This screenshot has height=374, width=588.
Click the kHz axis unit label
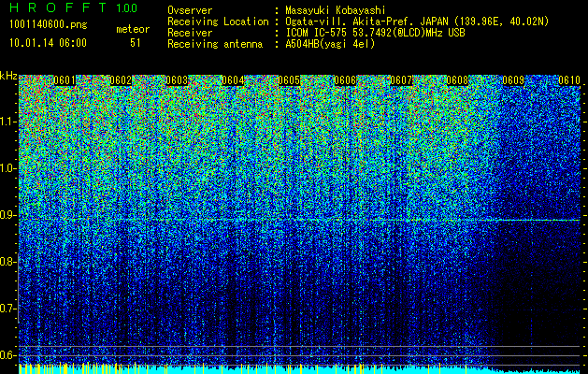(x=8, y=76)
